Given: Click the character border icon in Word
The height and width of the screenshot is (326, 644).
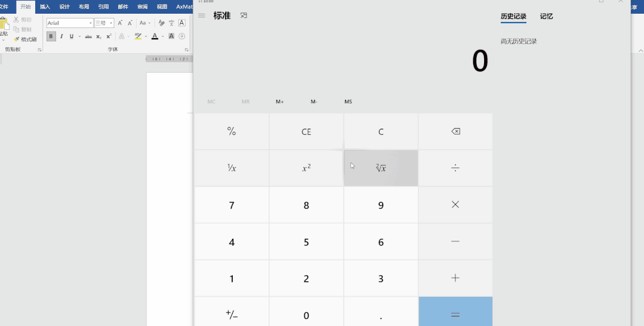Looking at the screenshot, I should coord(181,23).
